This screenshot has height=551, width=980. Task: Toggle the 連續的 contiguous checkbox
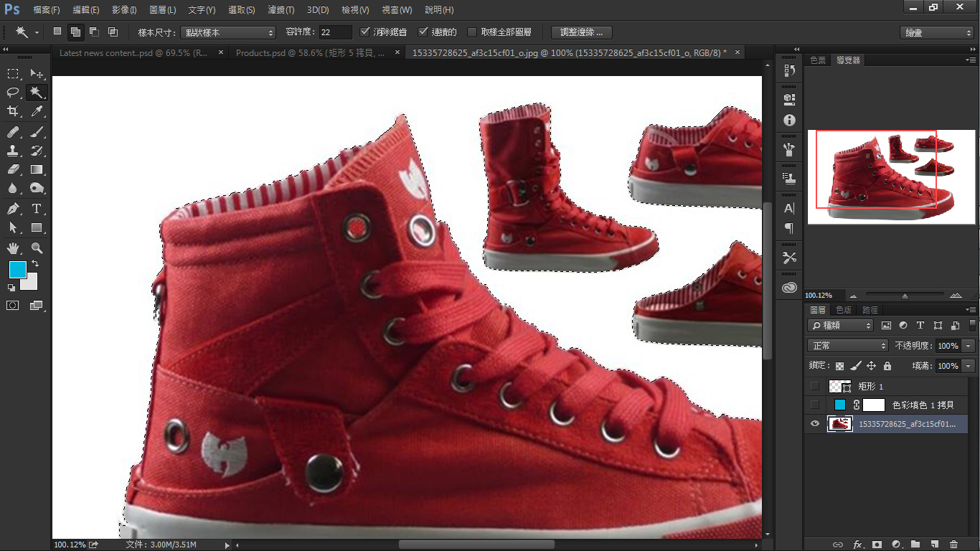(423, 32)
